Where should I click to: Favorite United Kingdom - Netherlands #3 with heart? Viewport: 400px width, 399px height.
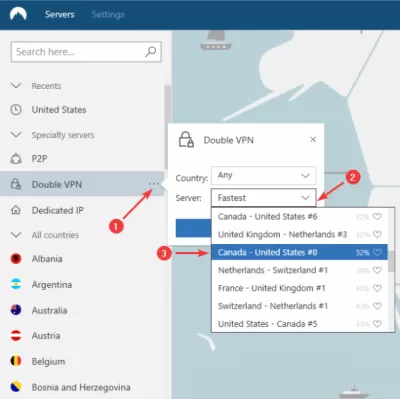click(x=377, y=235)
